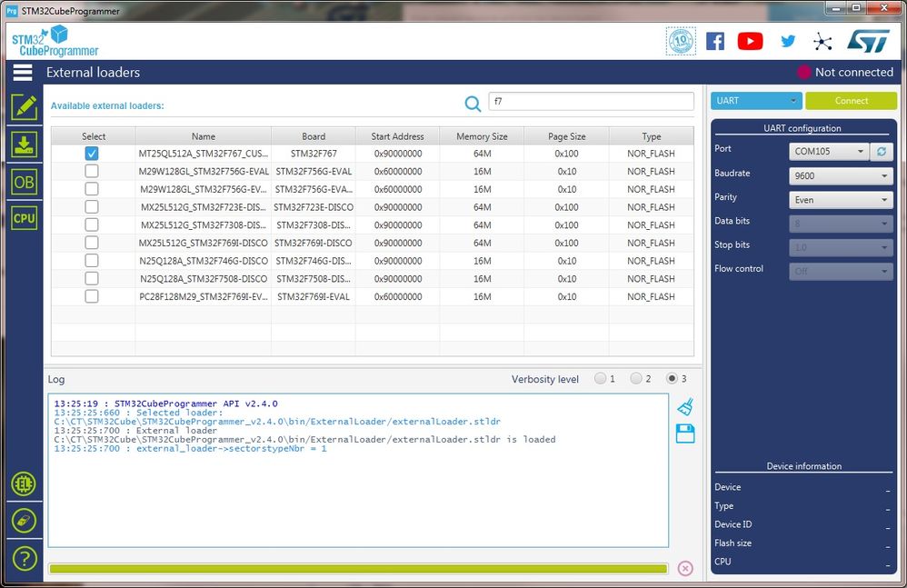Image resolution: width=907 pixels, height=588 pixels.
Task: Click the MX25L512G_STM32F769I-DISCO name cell
Action: (x=203, y=243)
